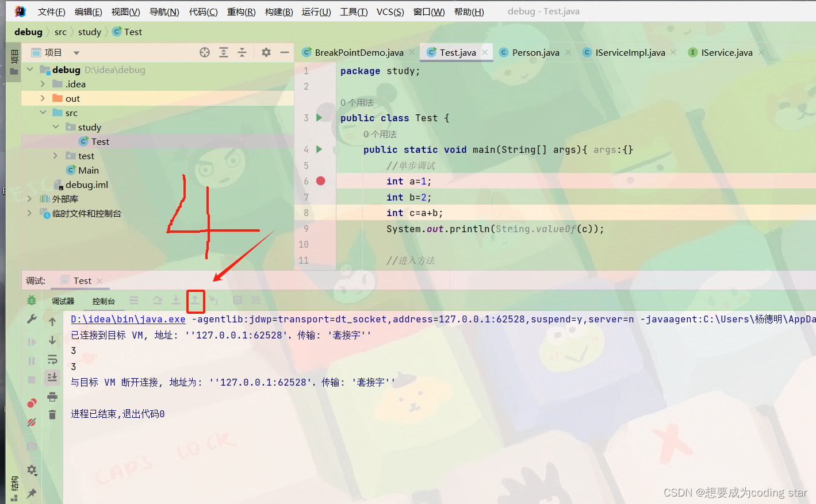Switch to BreakPointDemo.java tab

(x=359, y=52)
